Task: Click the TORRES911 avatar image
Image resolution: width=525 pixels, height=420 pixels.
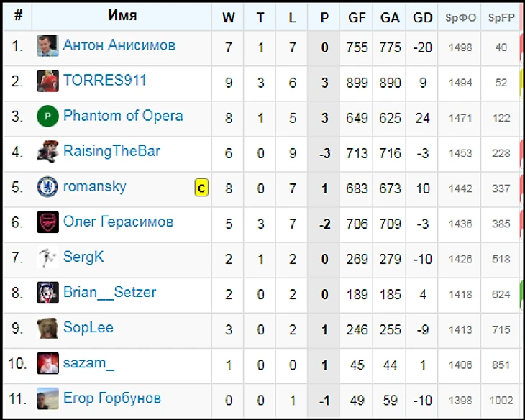Action: [47, 81]
